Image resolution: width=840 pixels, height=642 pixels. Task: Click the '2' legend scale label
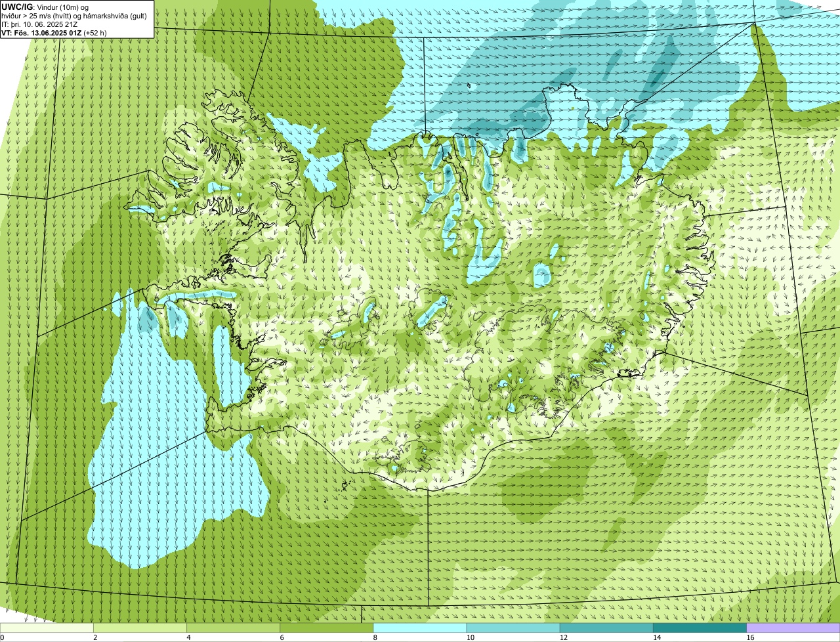(x=95, y=637)
